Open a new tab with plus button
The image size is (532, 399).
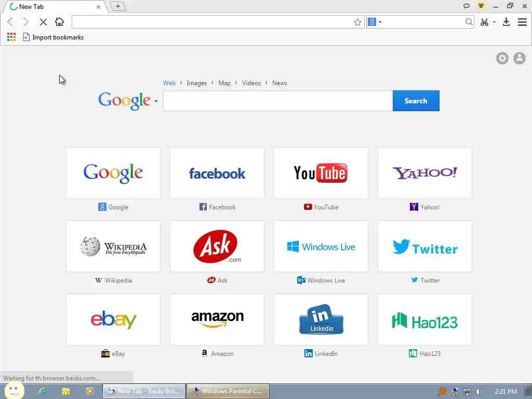coord(118,6)
